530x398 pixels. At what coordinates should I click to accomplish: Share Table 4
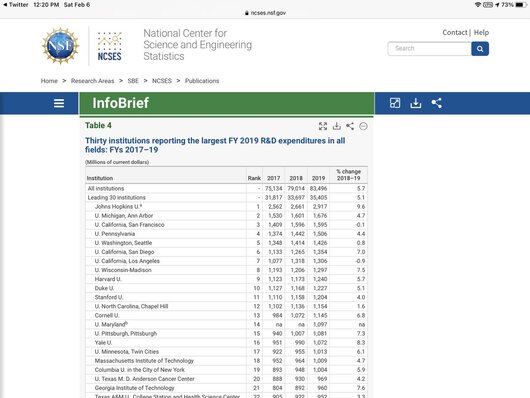tap(350, 126)
